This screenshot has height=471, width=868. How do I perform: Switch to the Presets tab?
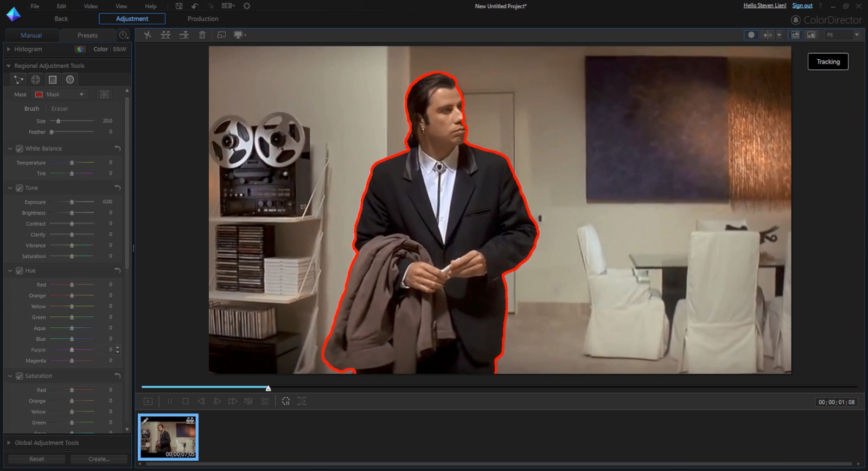point(87,35)
